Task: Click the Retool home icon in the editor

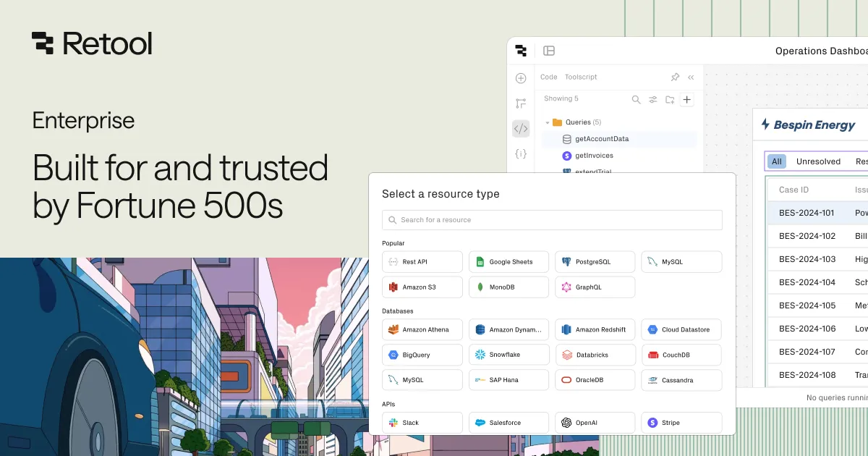Action: point(521,51)
